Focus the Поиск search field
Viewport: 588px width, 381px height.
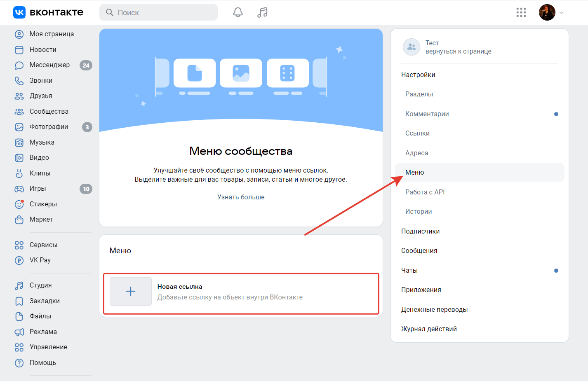[x=158, y=12]
